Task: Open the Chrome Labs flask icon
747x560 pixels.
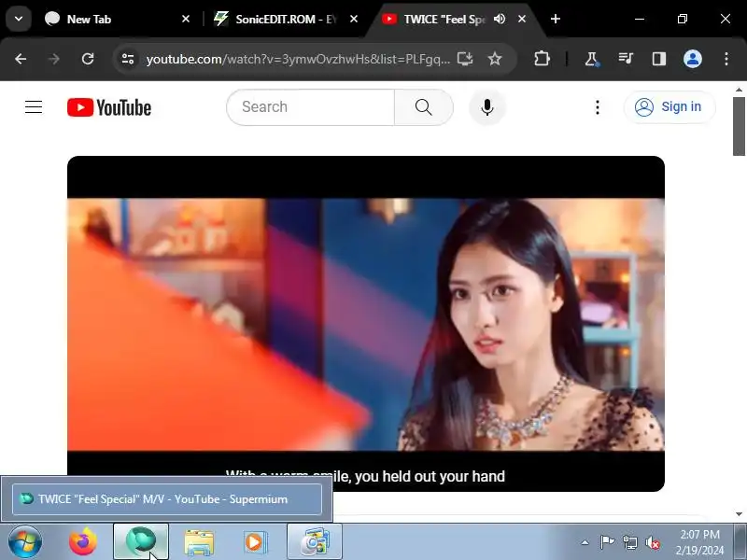Action: [591, 59]
